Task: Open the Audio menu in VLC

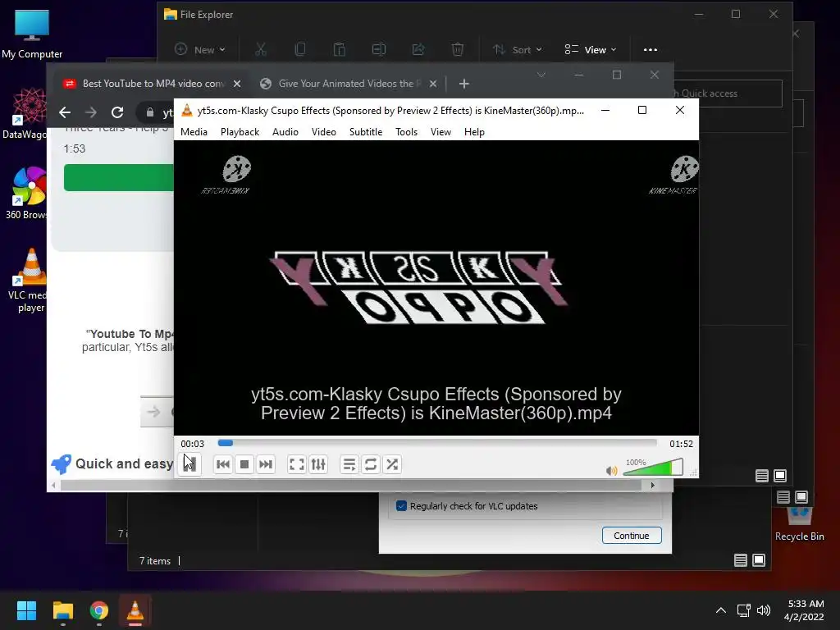Action: point(285,132)
